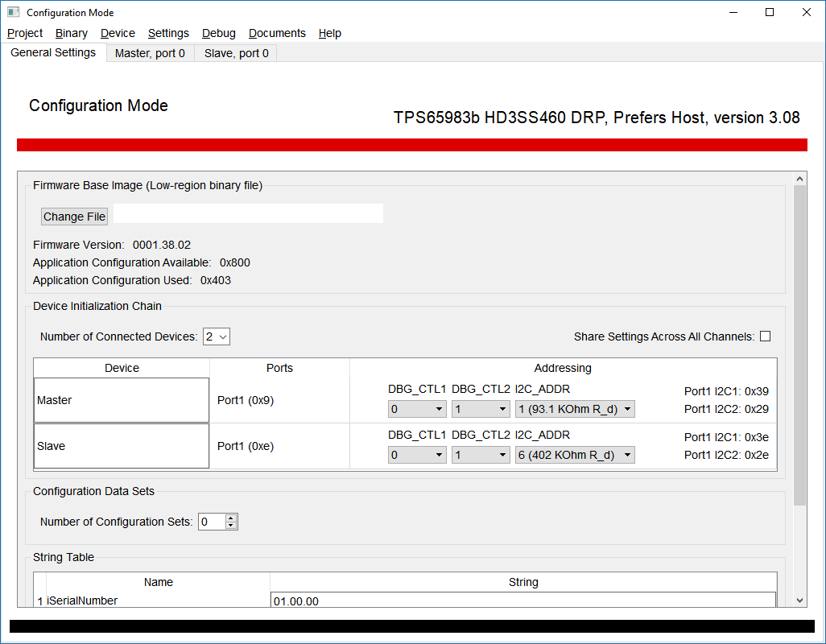The height and width of the screenshot is (644, 826).
Task: Open the Documents menu
Action: point(277,33)
